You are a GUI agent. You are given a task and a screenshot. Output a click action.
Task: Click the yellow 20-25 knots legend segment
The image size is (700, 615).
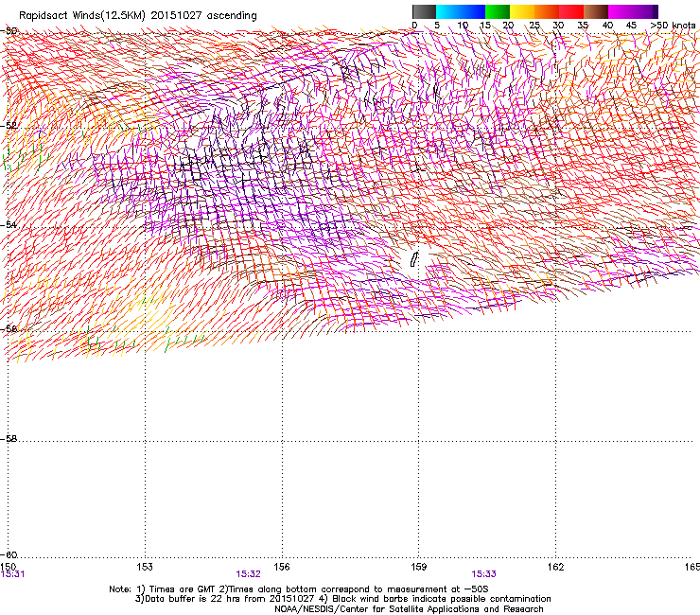[522, 11]
